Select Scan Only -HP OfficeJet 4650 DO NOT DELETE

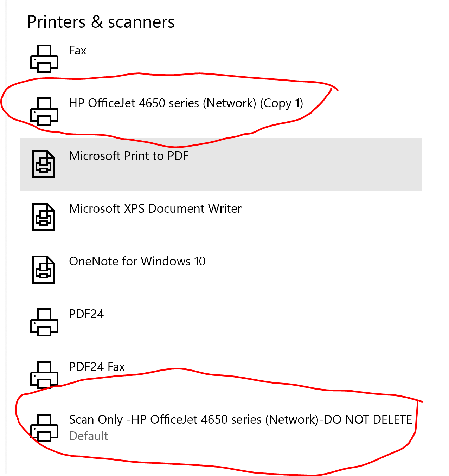click(240, 419)
